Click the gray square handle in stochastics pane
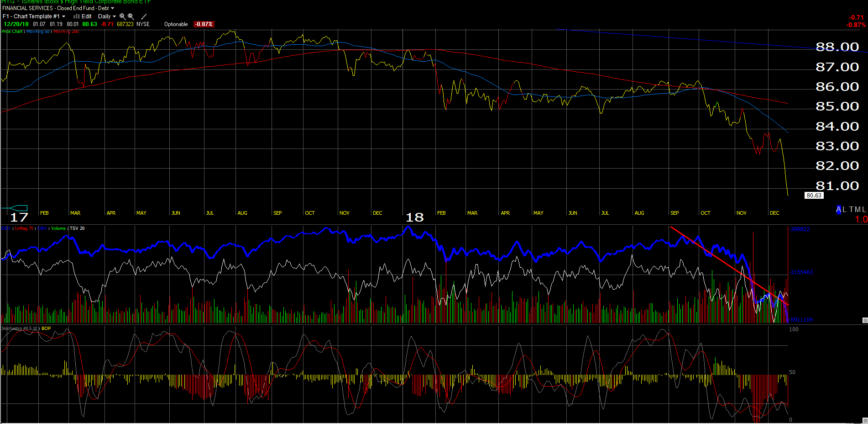 pos(865,420)
